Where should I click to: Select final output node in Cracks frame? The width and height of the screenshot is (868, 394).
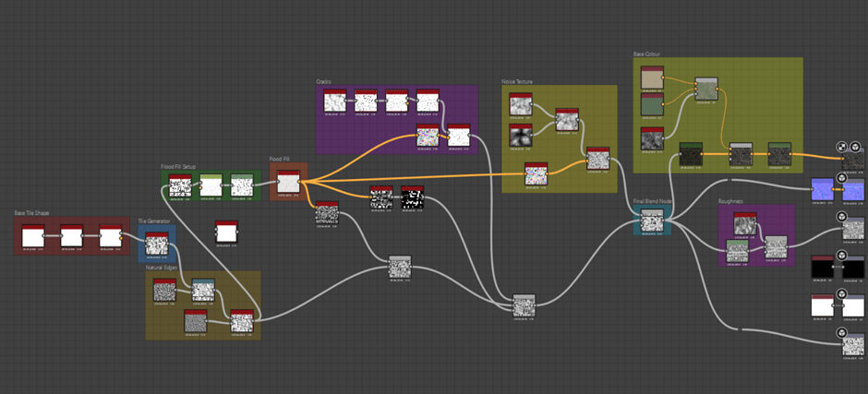coord(459,136)
